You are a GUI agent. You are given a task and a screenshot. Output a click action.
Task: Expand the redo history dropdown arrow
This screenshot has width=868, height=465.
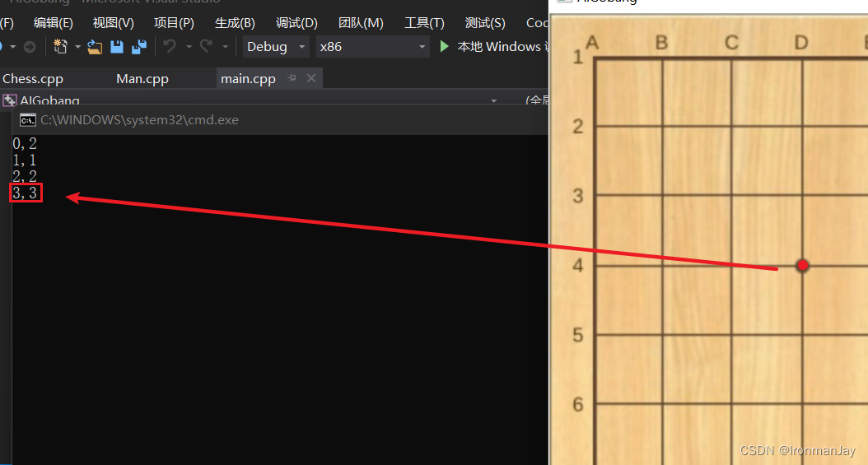[225, 47]
